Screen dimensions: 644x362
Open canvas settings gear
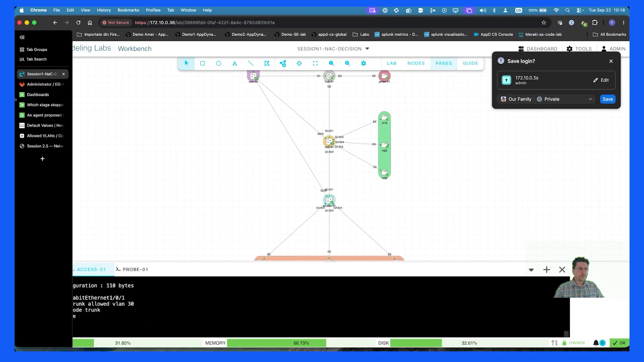(364, 63)
